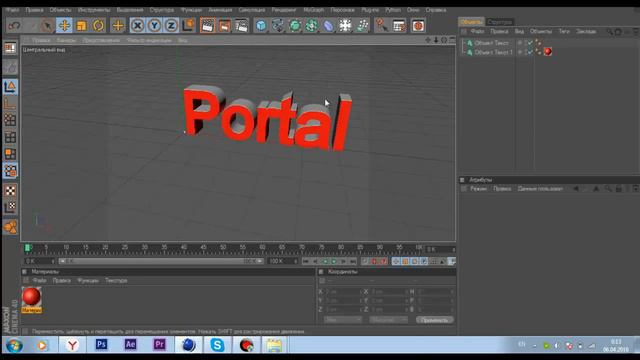This screenshot has width=640, height=360.
Task: Toggle Z axis lock
Action: [x=171, y=26]
